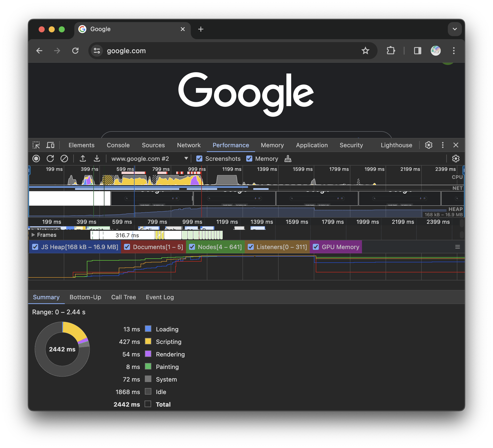Clear the performance recording
Image resolution: width=493 pixels, height=448 pixels.
click(64, 159)
